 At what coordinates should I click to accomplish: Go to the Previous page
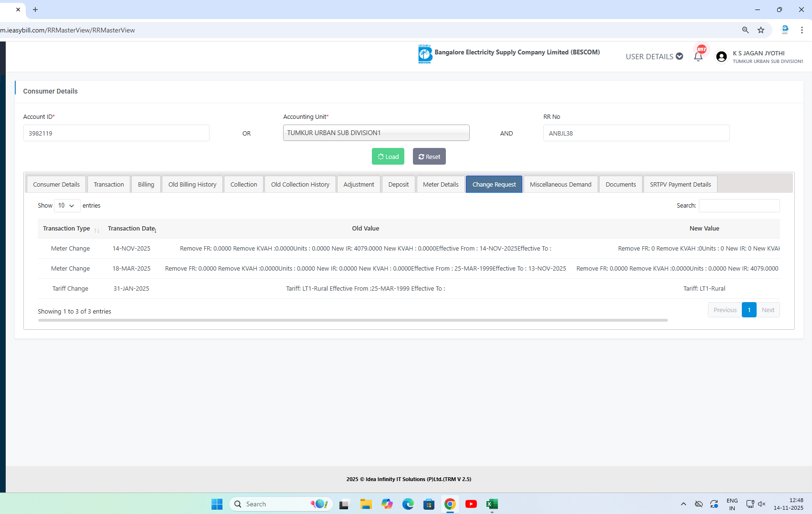725,310
